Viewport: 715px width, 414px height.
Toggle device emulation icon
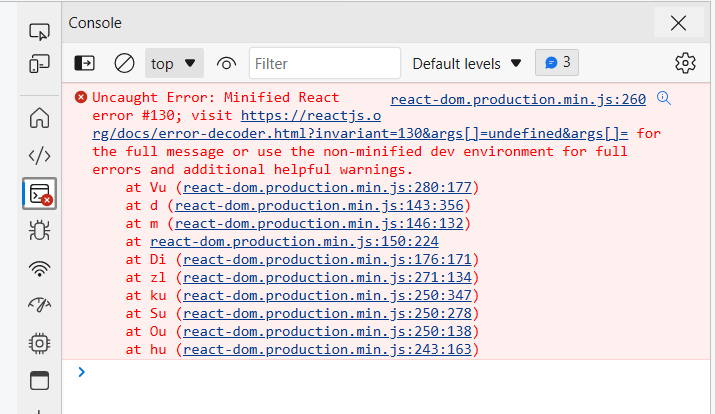(40, 66)
